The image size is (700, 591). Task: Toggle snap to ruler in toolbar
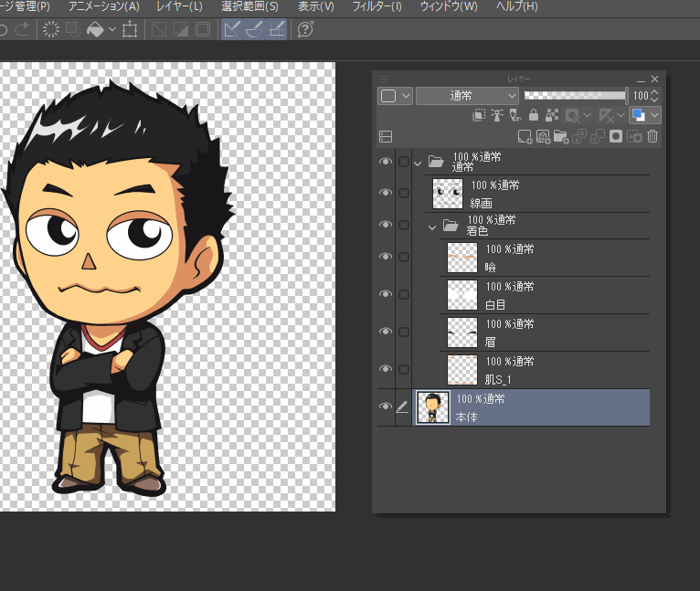232,29
